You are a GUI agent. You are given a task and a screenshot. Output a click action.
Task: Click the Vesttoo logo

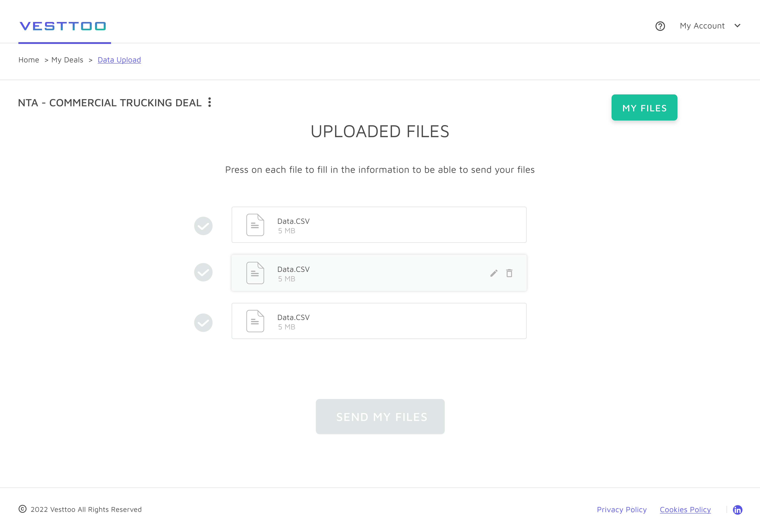(x=63, y=26)
